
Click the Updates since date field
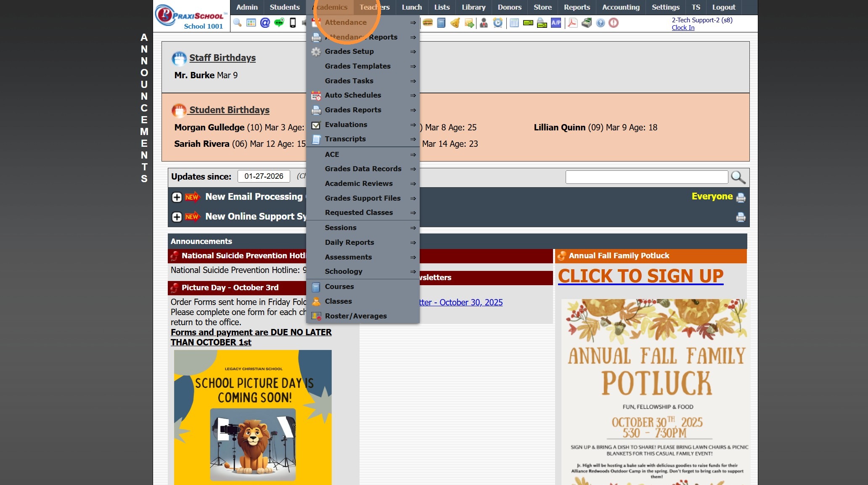pos(264,176)
